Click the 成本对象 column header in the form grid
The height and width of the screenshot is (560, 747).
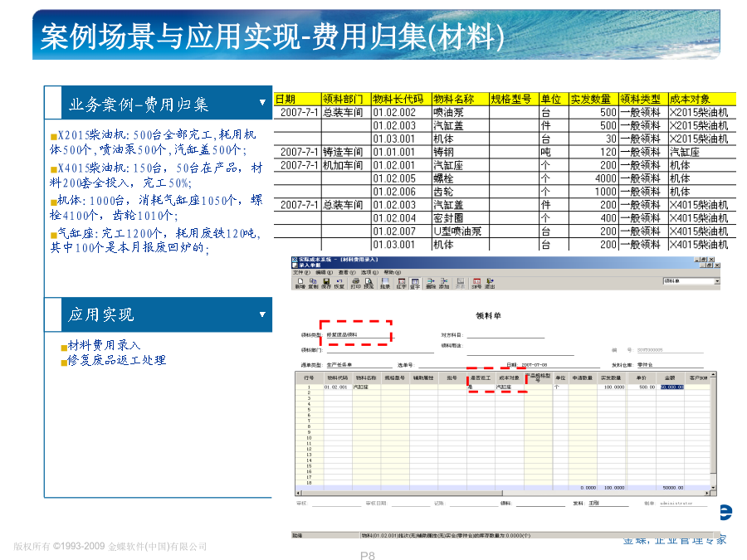(510, 377)
